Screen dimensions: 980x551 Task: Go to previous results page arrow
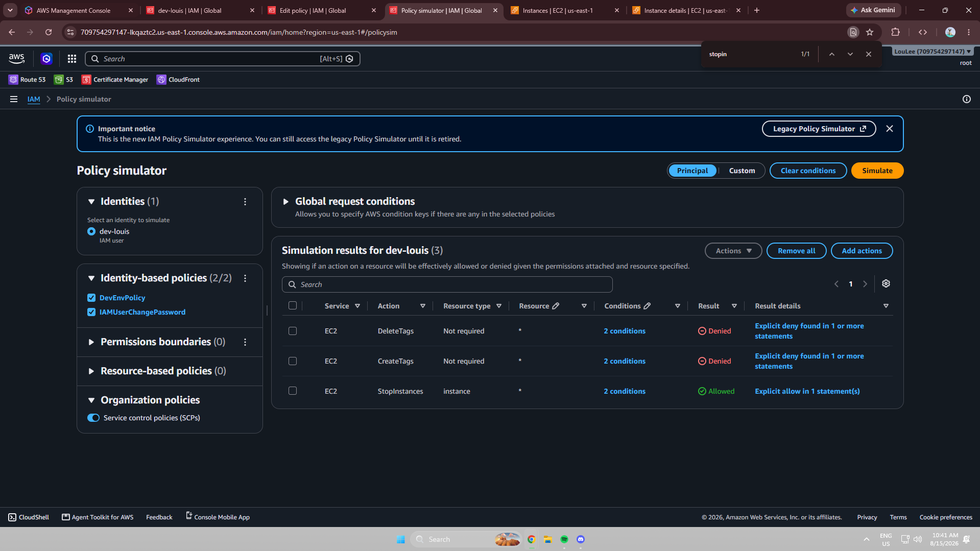click(836, 284)
